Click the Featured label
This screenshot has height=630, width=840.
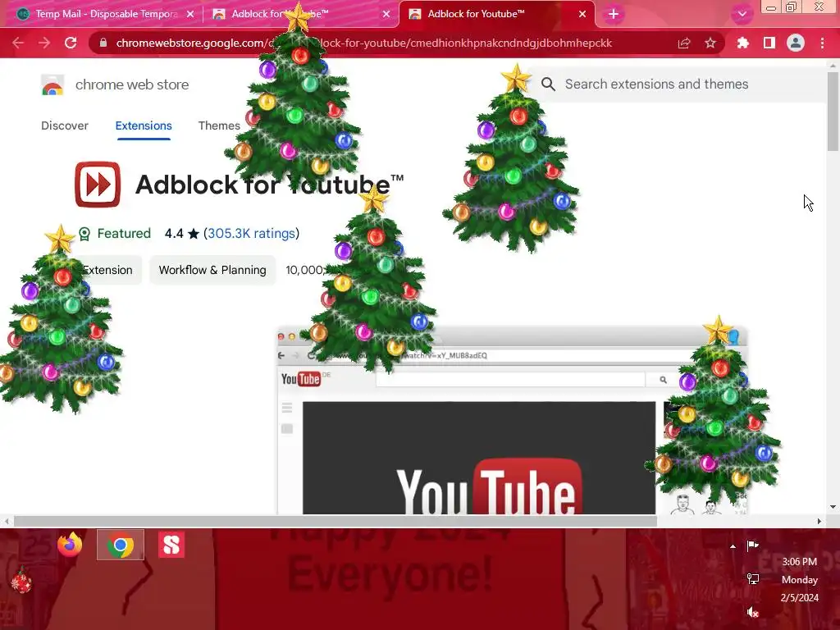click(x=124, y=234)
